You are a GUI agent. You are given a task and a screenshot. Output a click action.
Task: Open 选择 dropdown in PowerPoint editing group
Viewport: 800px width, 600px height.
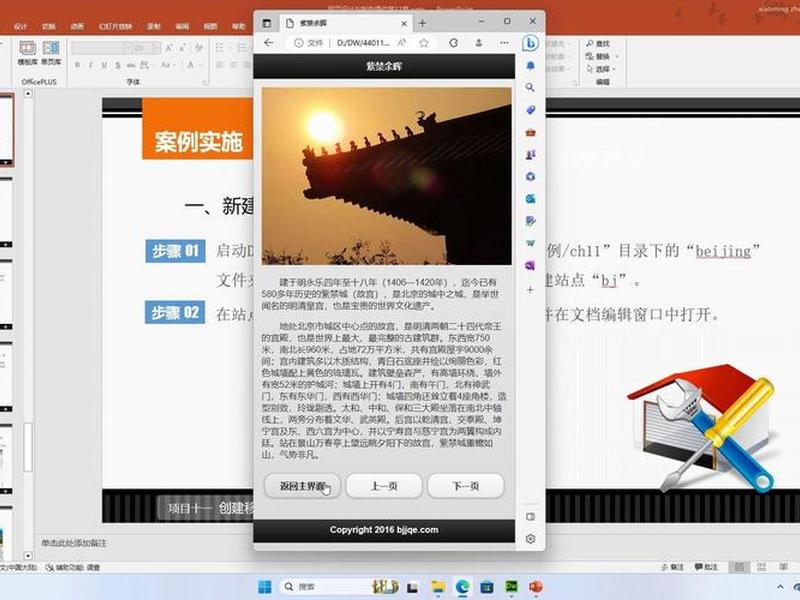(x=602, y=68)
